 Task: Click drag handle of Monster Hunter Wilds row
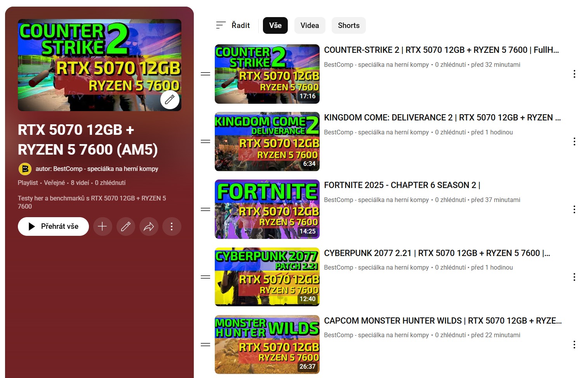pyautogui.click(x=205, y=345)
